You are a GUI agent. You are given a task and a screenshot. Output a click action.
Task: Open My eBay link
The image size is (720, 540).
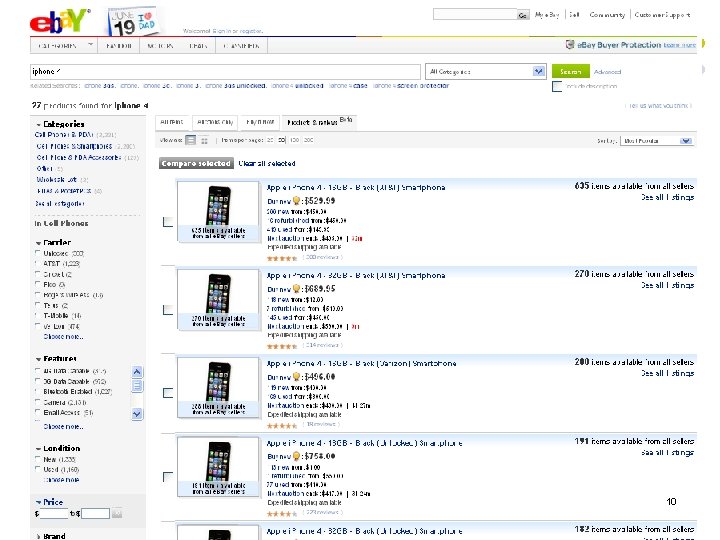(547, 15)
